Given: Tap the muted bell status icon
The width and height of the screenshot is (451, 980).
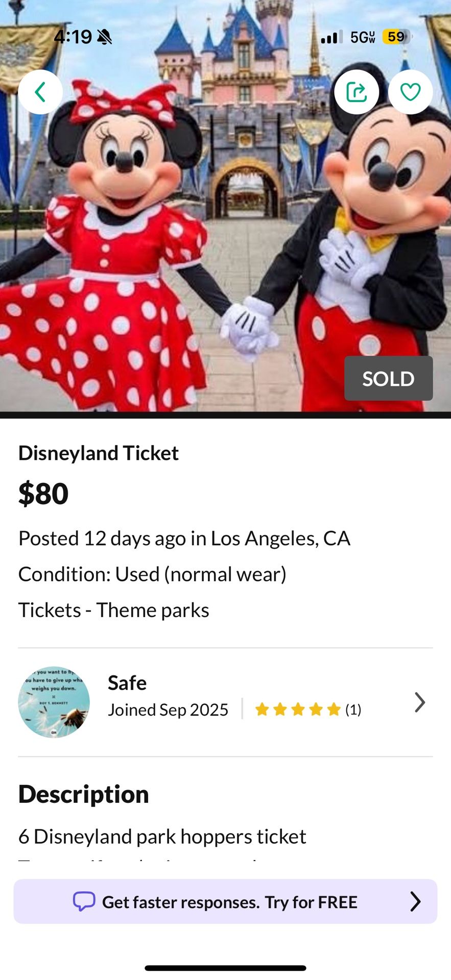Looking at the screenshot, I should click(105, 37).
